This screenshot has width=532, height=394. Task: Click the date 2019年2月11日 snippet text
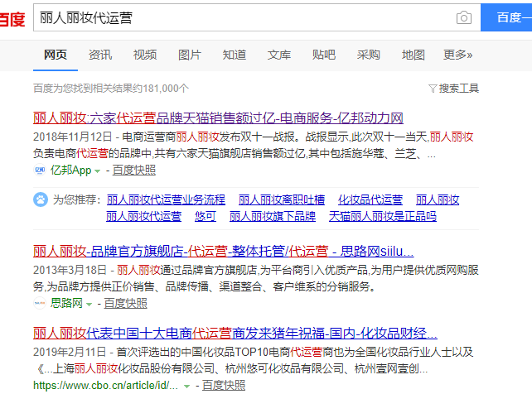click(x=70, y=353)
